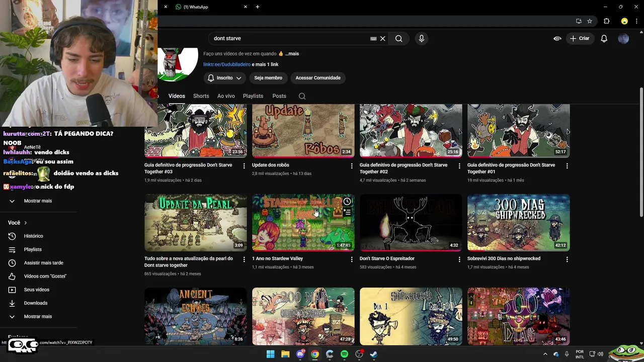Image resolution: width=644 pixels, height=362 pixels.
Task: Click the Criar button
Action: coord(580,38)
